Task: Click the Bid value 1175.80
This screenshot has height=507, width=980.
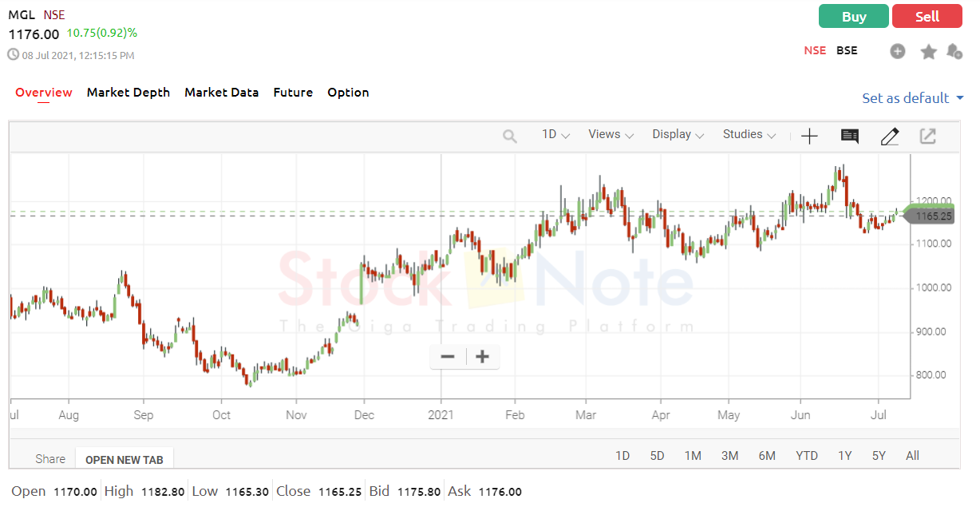Action: (x=418, y=492)
